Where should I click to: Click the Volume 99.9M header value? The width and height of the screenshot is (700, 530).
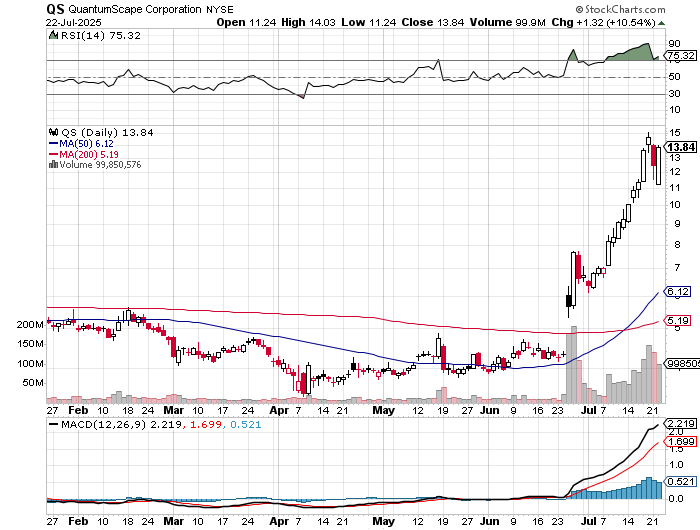pyautogui.click(x=508, y=22)
